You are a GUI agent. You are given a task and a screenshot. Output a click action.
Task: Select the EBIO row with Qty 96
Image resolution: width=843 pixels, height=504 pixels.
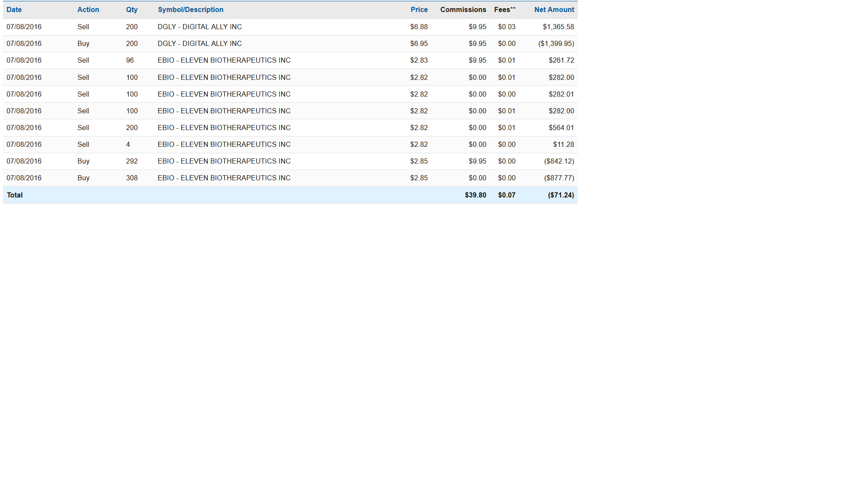point(224,60)
